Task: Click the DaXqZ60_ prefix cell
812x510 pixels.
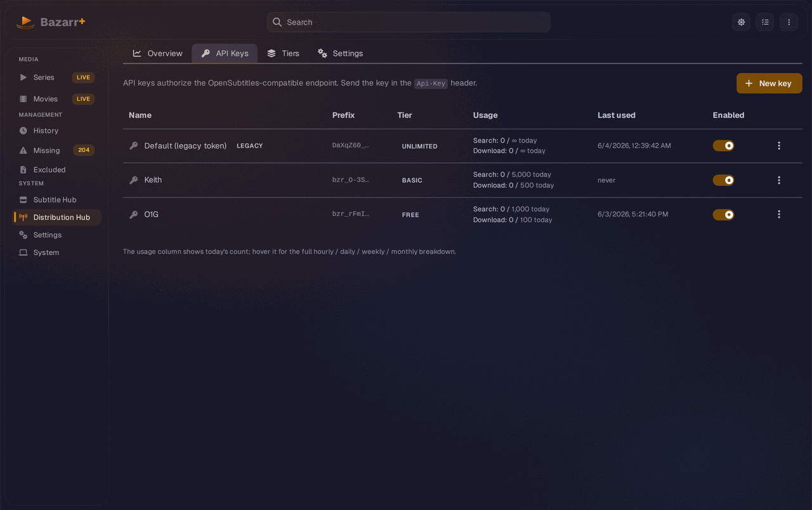Action: click(350, 146)
